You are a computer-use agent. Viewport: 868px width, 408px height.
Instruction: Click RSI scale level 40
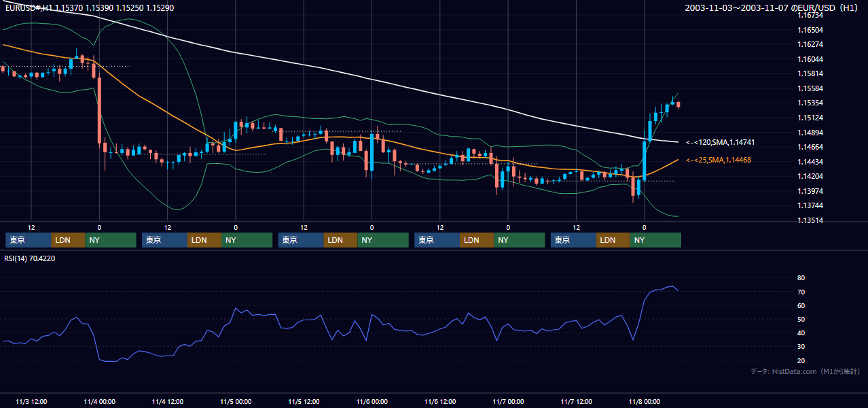click(801, 333)
